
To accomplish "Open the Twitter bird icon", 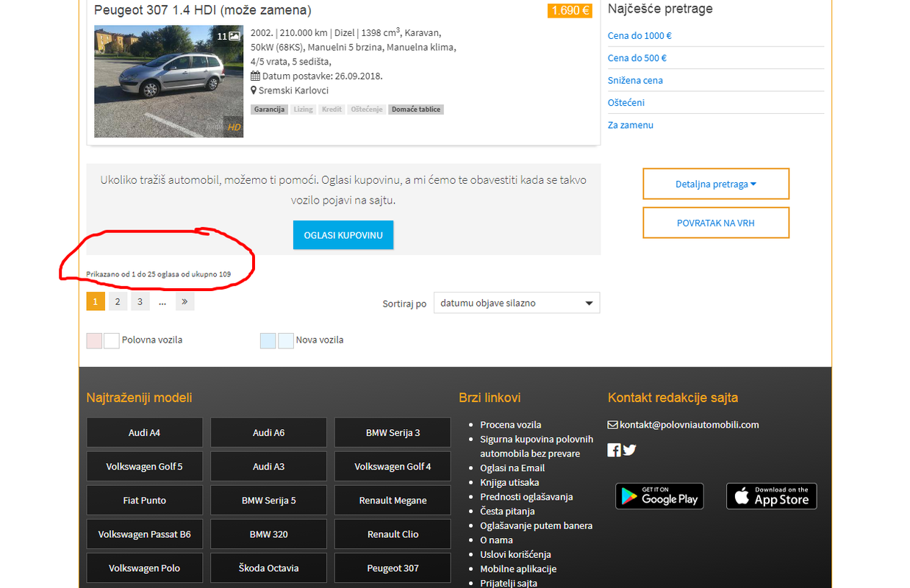I will click(629, 450).
